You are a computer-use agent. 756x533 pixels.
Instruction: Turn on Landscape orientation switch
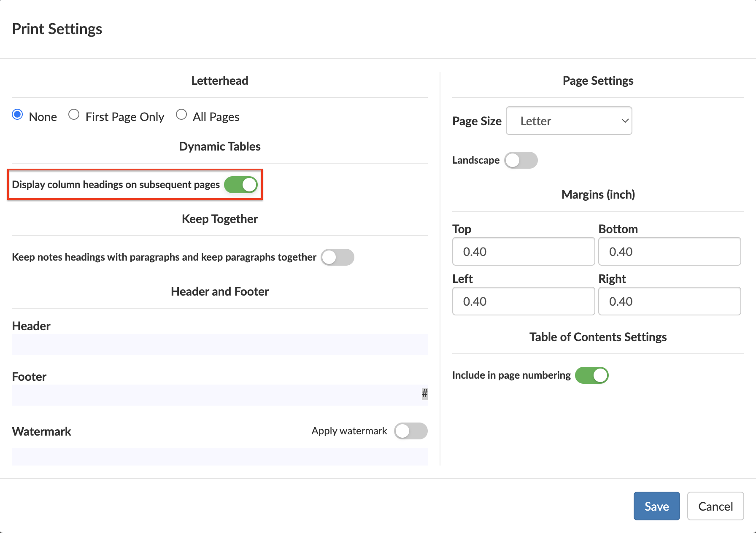point(521,160)
